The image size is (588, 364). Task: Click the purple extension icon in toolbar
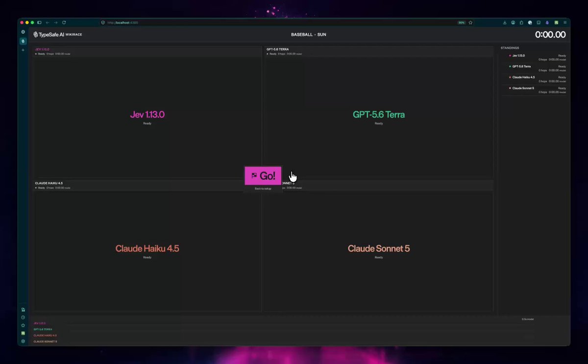click(x=548, y=23)
